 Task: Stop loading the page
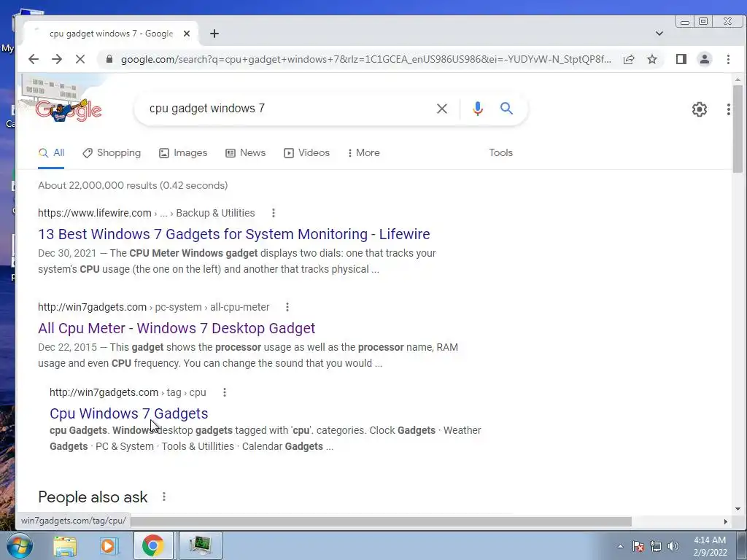(80, 59)
